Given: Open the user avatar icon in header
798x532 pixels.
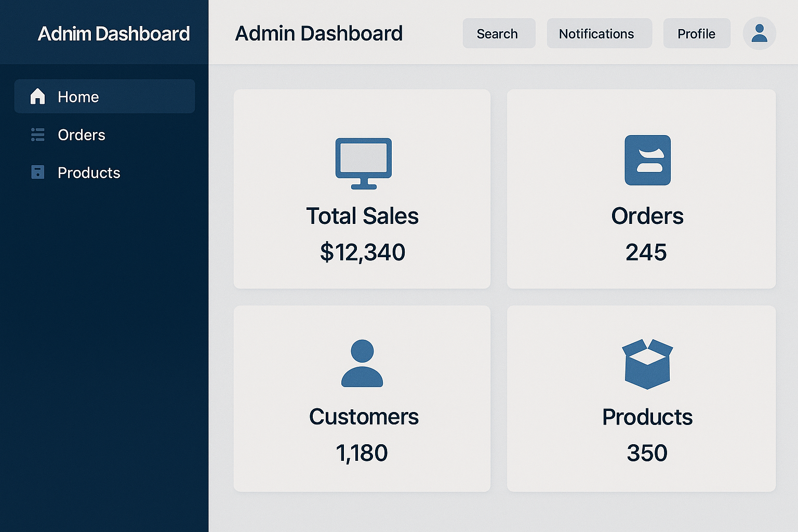Looking at the screenshot, I should point(759,33).
